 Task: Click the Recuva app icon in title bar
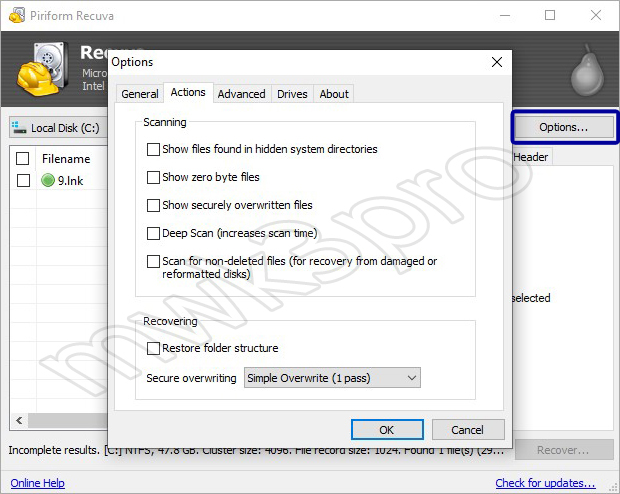click(17, 15)
